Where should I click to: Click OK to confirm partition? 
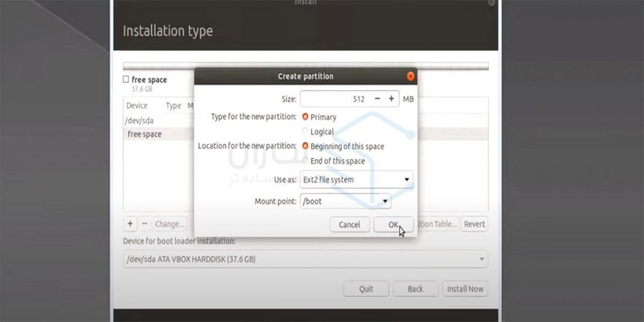coord(393,225)
